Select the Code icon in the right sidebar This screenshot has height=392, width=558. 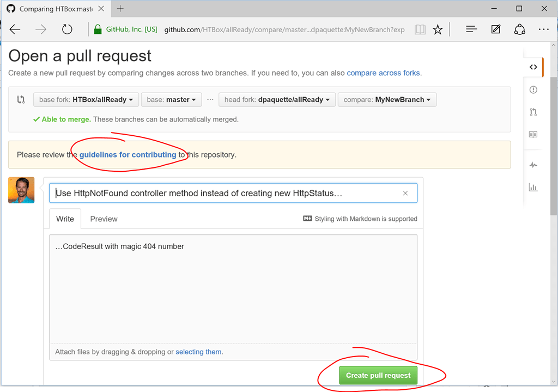tap(533, 67)
